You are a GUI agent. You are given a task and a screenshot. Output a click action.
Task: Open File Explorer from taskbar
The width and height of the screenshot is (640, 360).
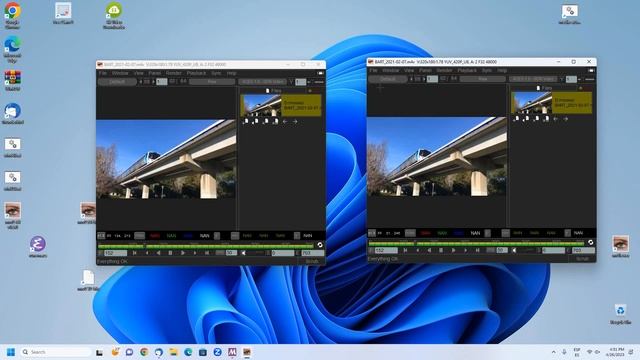pos(173,352)
